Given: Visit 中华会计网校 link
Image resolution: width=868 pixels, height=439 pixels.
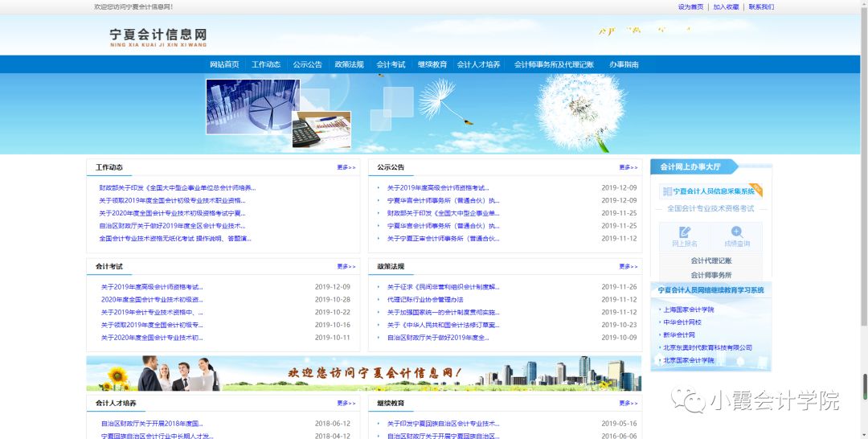Looking at the screenshot, I should coord(682,322).
